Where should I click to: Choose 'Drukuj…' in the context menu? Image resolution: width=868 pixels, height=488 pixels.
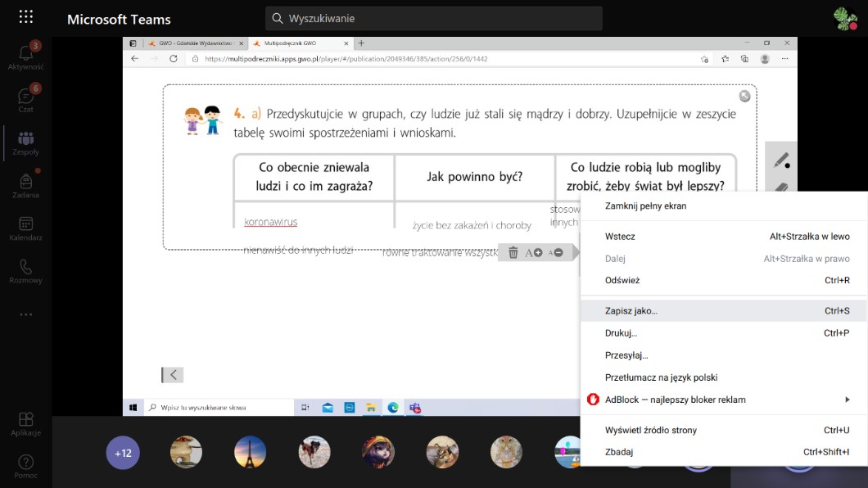click(x=621, y=333)
